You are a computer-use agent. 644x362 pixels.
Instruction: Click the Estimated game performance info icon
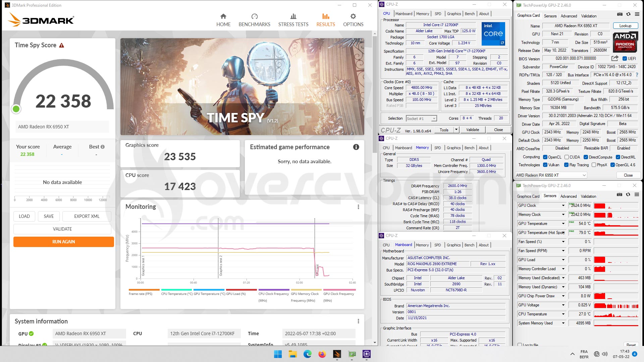356,147
